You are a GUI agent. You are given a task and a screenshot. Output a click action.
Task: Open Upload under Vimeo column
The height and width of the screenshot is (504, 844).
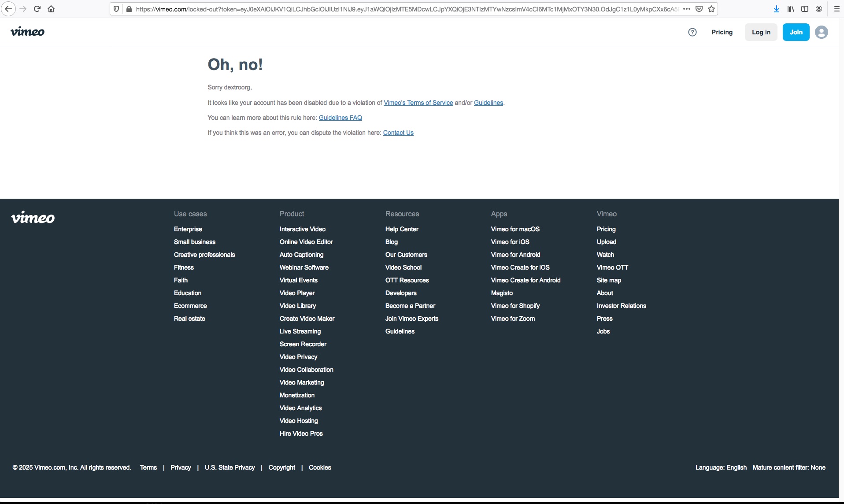607,242
